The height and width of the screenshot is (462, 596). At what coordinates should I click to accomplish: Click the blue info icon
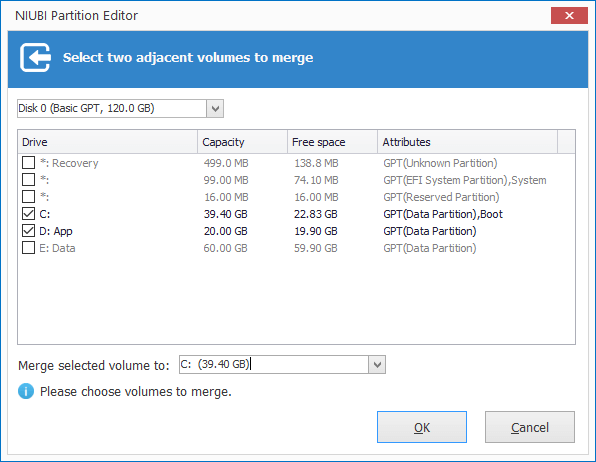click(x=26, y=391)
